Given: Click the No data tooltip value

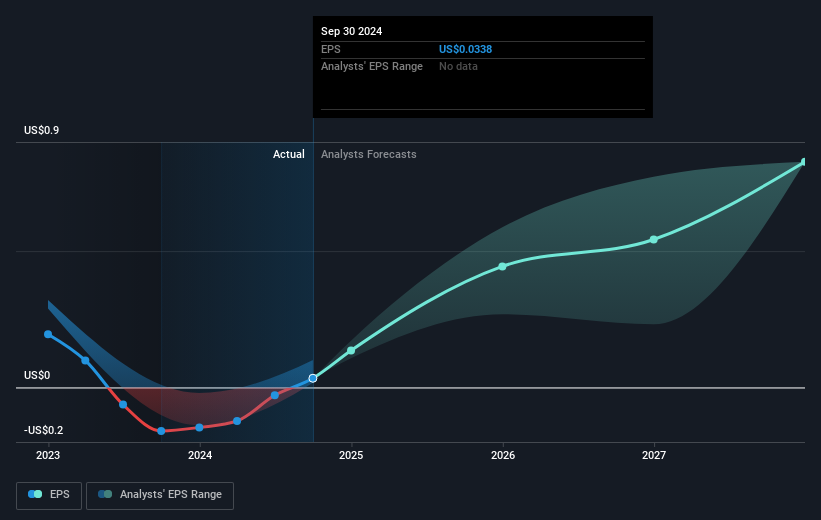Looking at the screenshot, I should (458, 67).
